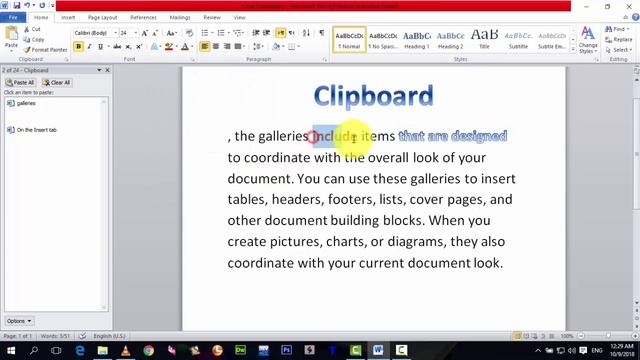
Task: Close the Clipboard task pane
Action: [107, 70]
